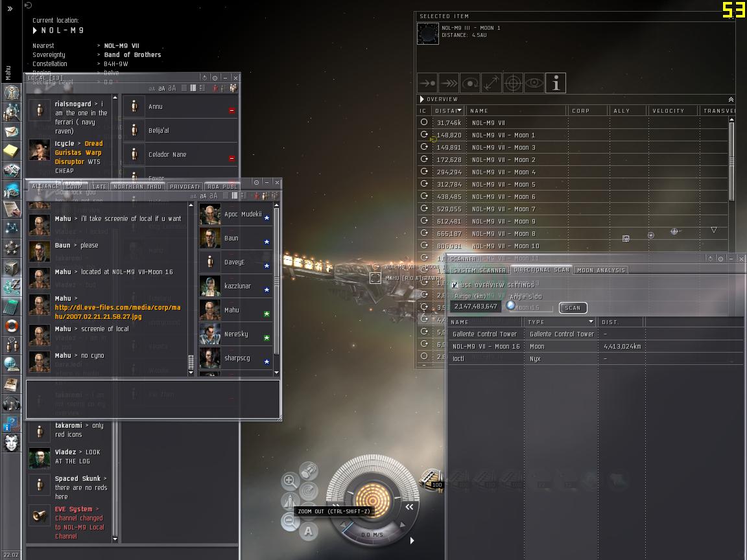Click Band of Brothers sovereignty link
747x560 pixels.
[x=132, y=54]
